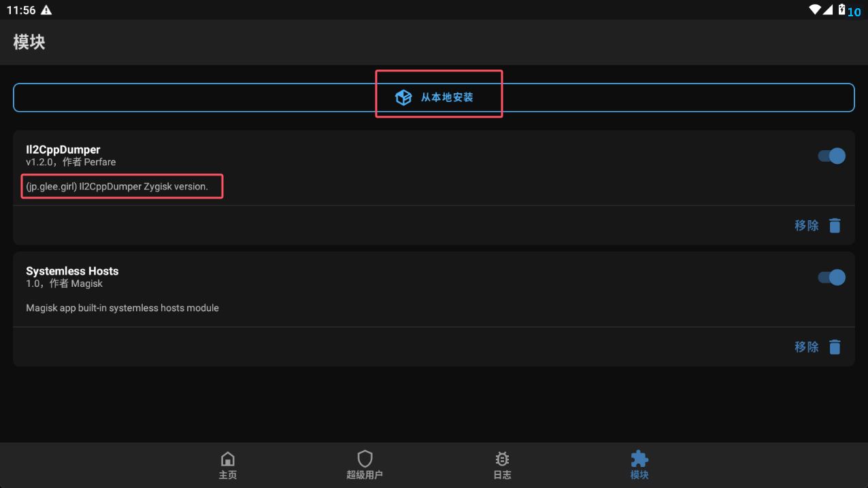Tap the warning triangle icon in status bar

pyautogui.click(x=46, y=10)
